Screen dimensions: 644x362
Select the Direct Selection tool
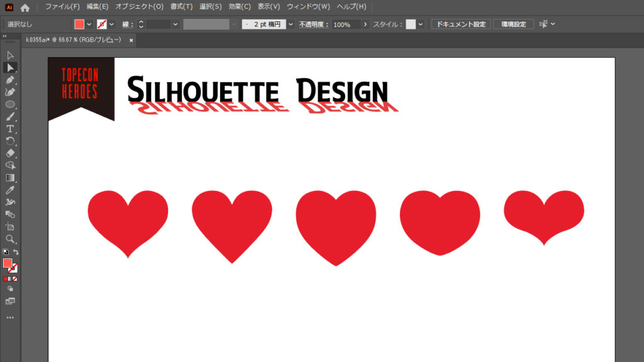coord(9,68)
